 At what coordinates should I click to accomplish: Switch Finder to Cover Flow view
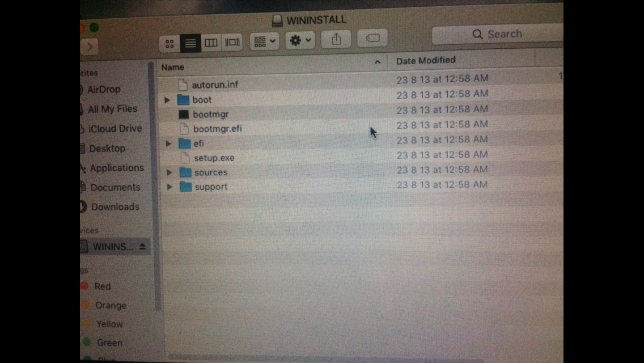tap(232, 42)
